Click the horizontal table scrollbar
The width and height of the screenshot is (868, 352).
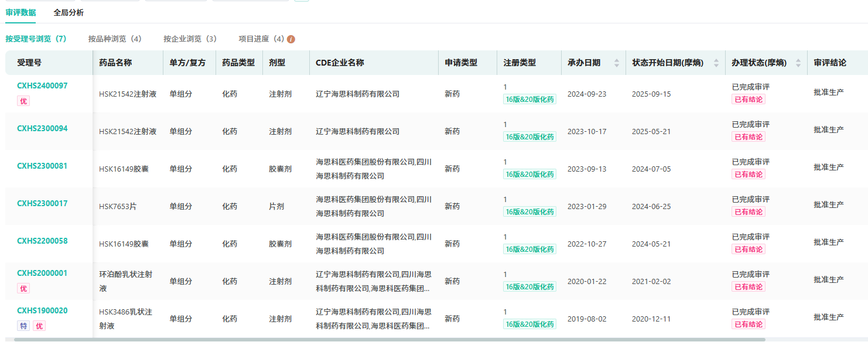389,340
